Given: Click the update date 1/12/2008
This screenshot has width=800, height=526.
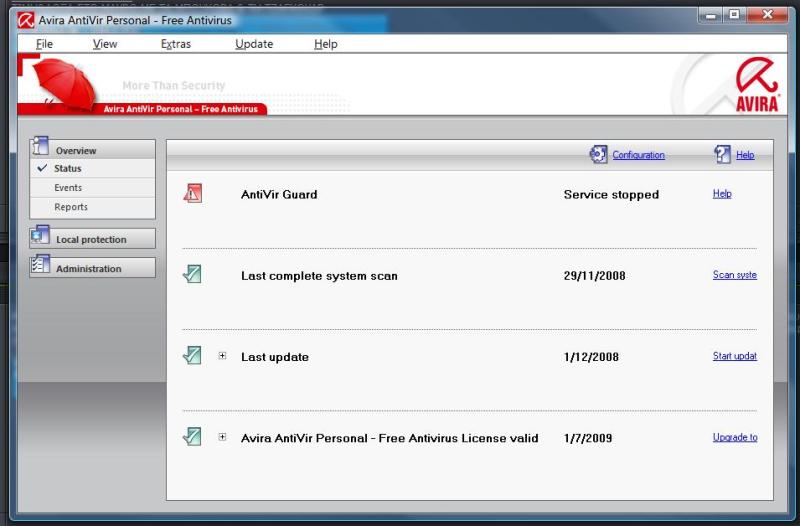Looking at the screenshot, I should coord(591,357).
